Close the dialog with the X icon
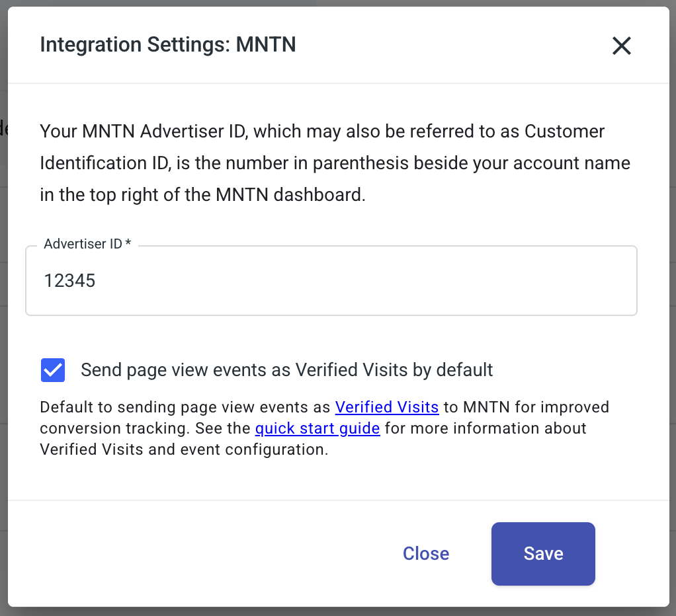This screenshot has width=676, height=616. 621,46
